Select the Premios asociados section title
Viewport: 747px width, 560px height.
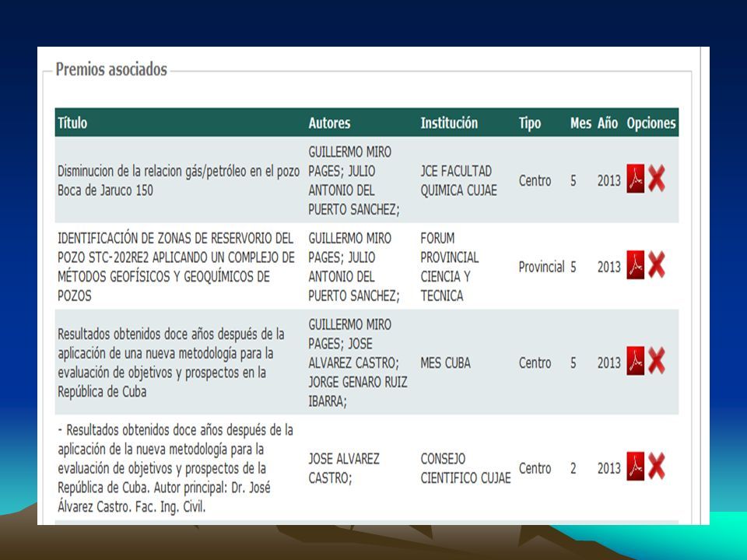(111, 69)
